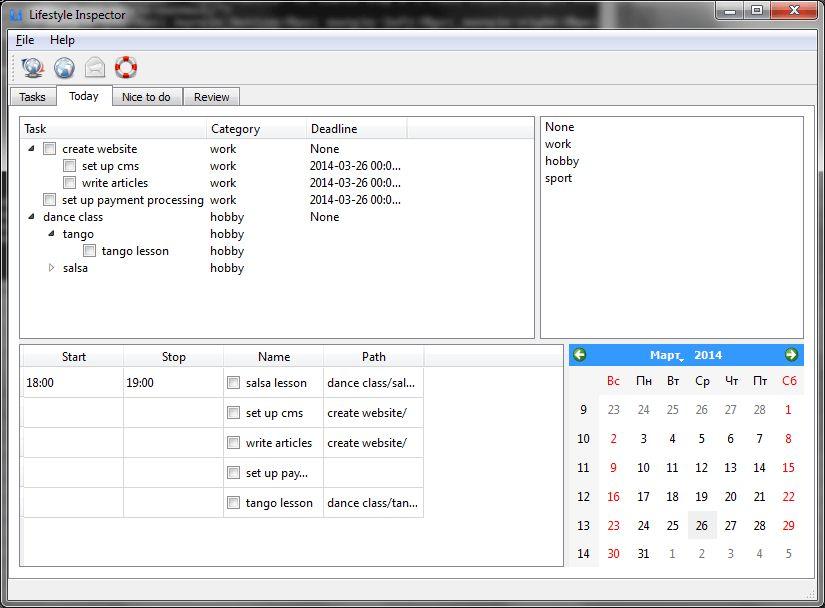The image size is (825, 608).
Task: Tick the 'salsa lesson' checkbox in schedule
Action: click(233, 383)
